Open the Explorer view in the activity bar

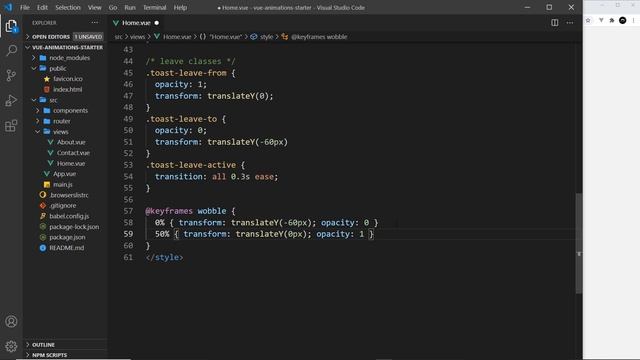click(11, 27)
